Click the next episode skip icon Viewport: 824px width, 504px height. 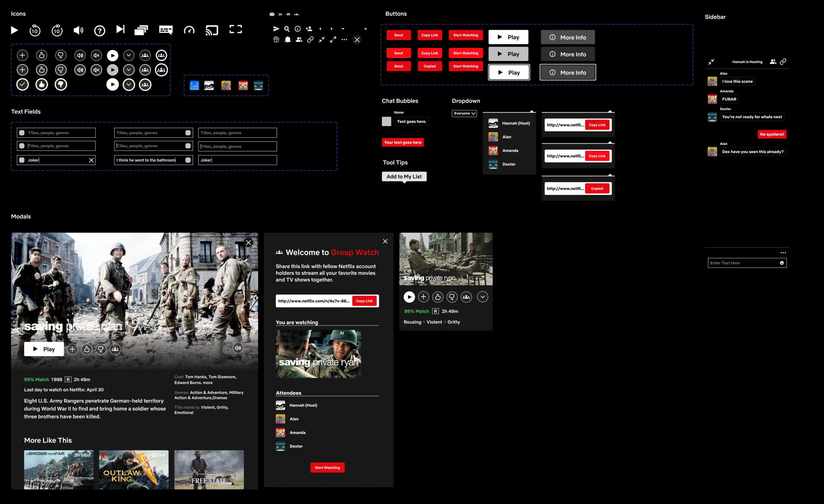click(120, 29)
